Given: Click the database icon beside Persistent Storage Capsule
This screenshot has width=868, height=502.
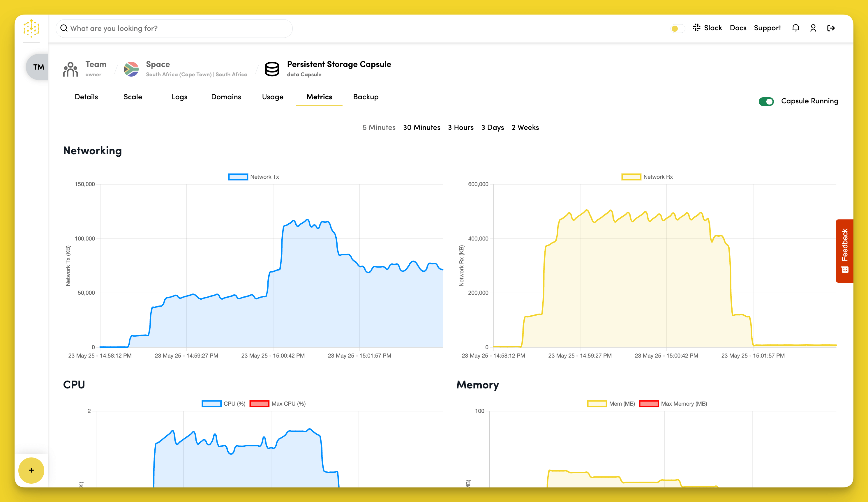Looking at the screenshot, I should [x=272, y=69].
